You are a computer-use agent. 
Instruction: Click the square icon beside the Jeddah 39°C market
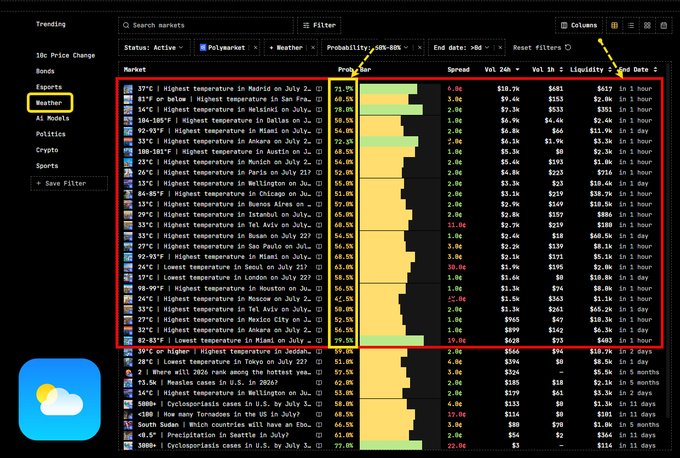click(x=319, y=351)
